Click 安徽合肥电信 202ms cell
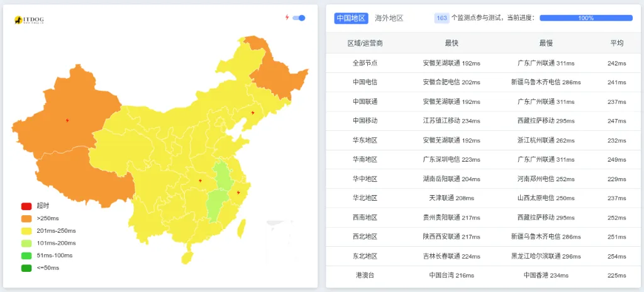This screenshot has width=644, height=292. point(452,82)
